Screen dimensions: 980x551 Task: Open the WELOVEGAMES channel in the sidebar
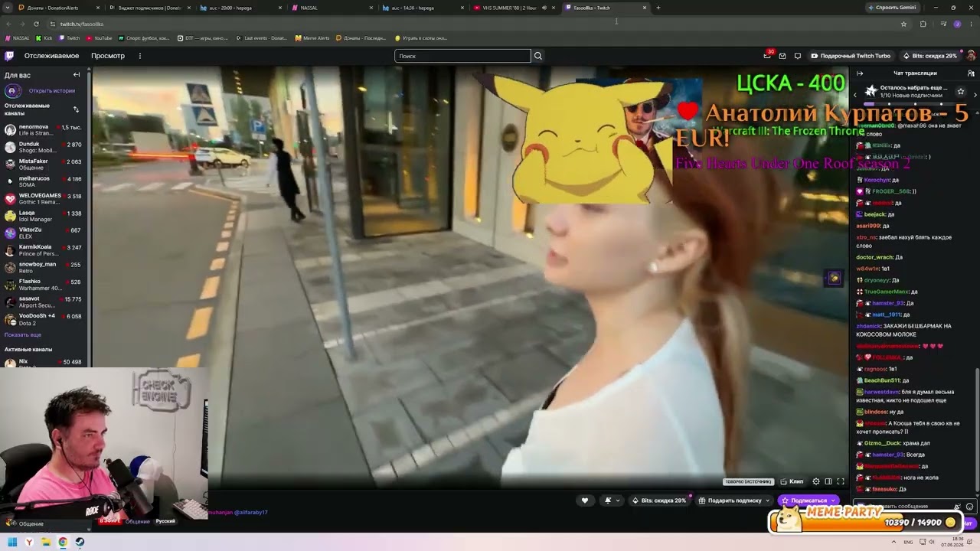point(44,199)
